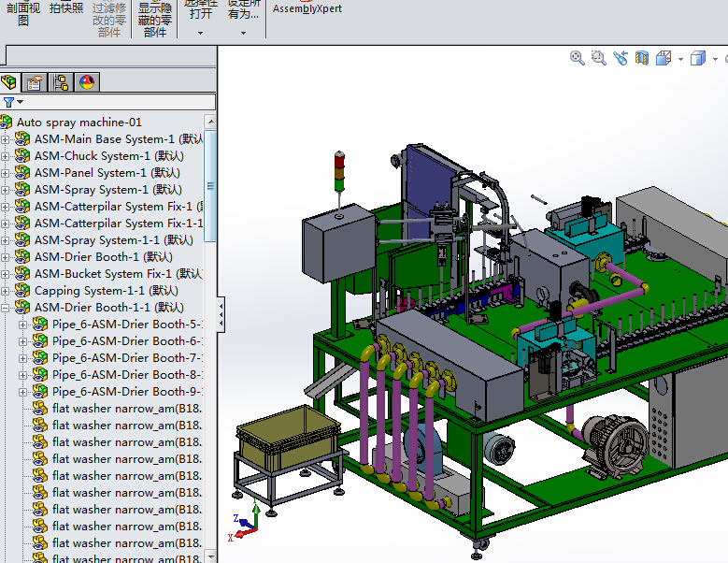Select ASM-Catterpilar System Fix-1-1 row text
728x563 pixels.
[119, 224]
